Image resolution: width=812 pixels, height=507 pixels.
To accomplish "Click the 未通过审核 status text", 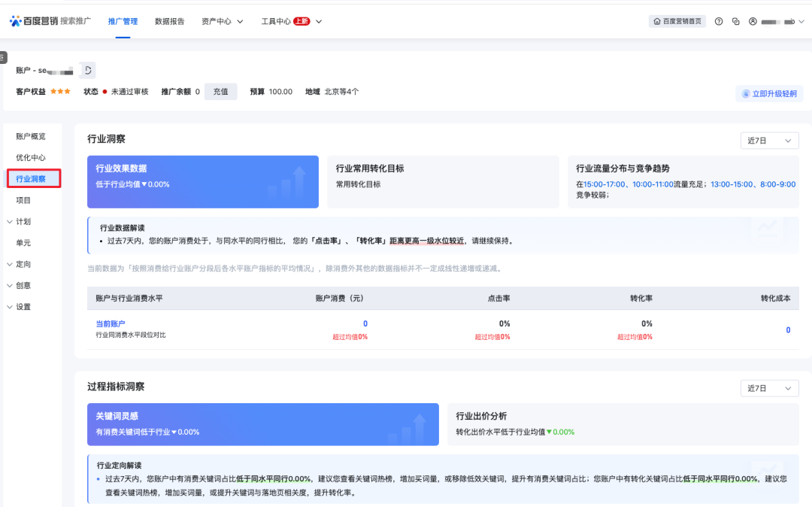I will click(x=130, y=92).
